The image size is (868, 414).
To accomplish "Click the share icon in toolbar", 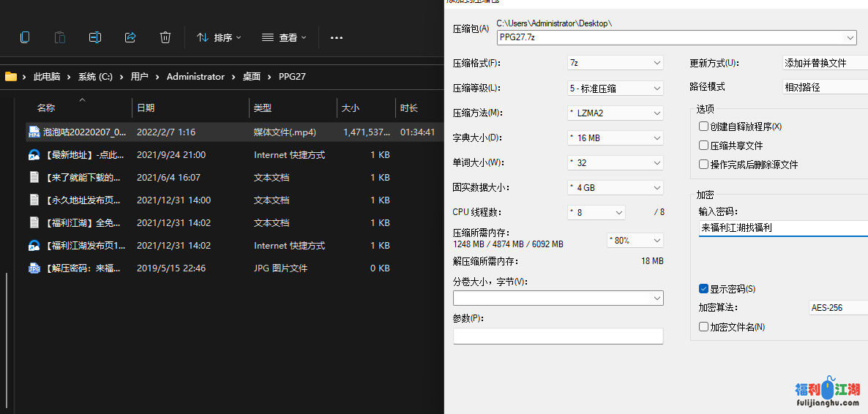I will coord(130,37).
